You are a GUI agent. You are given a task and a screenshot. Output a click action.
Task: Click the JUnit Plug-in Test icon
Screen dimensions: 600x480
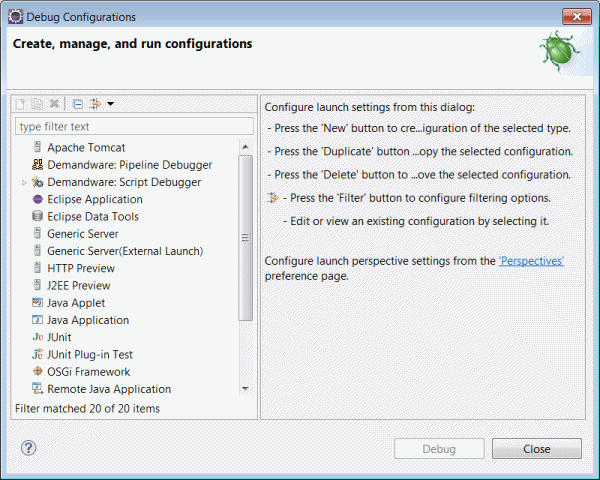point(37,354)
